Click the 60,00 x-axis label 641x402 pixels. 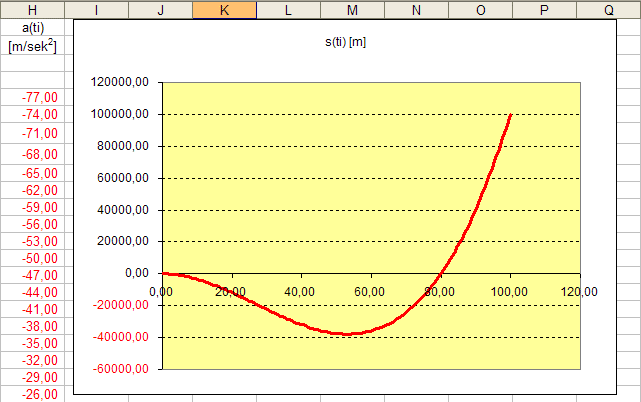371,291
